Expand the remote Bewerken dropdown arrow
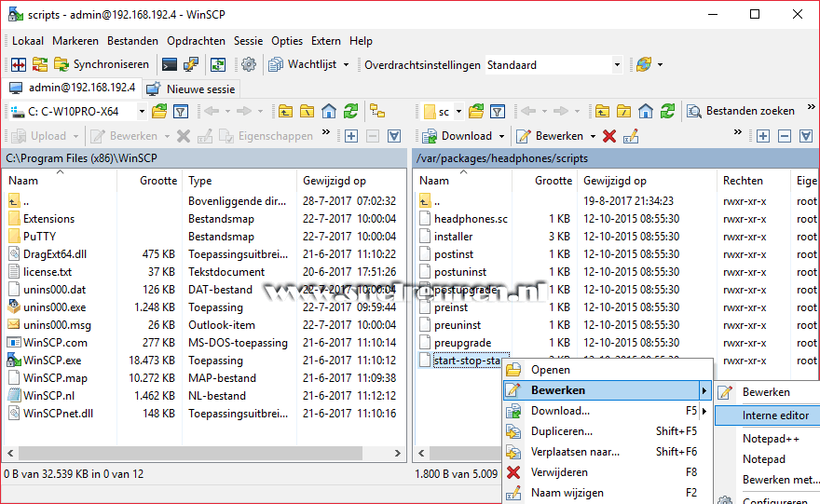The height and width of the screenshot is (504, 820). point(593,136)
